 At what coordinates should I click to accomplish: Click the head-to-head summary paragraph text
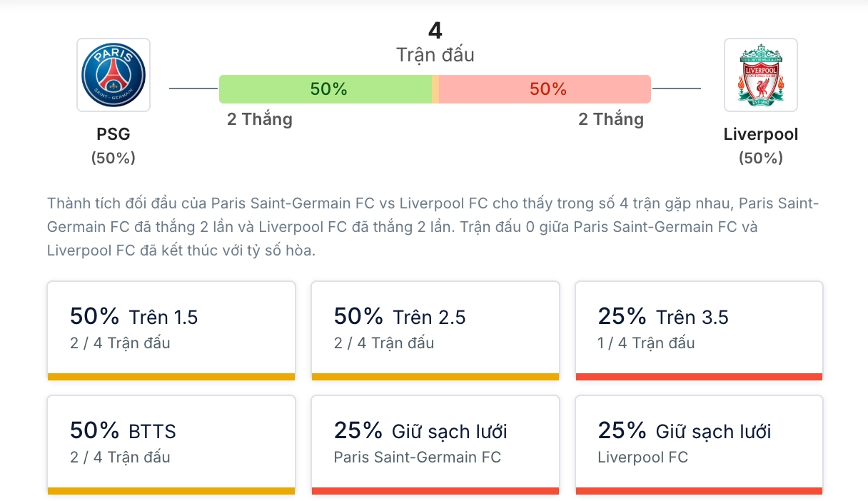click(x=434, y=227)
